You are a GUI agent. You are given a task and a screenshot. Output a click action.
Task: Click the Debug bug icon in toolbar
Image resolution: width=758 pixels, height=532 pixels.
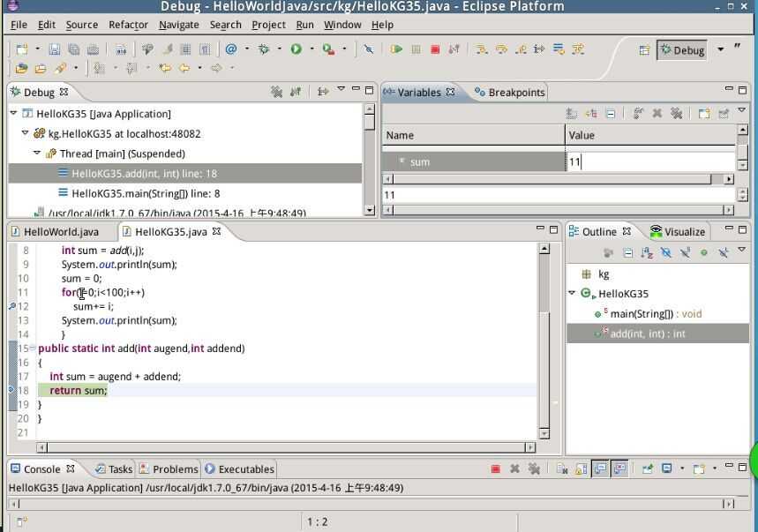click(264, 49)
